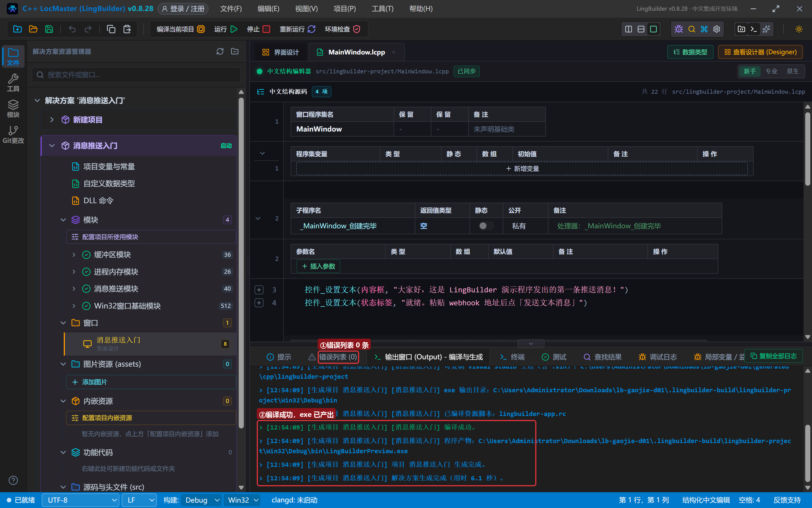Click the 搜索文件或窗口 search field
This screenshot has width=812, height=508.
136,75
